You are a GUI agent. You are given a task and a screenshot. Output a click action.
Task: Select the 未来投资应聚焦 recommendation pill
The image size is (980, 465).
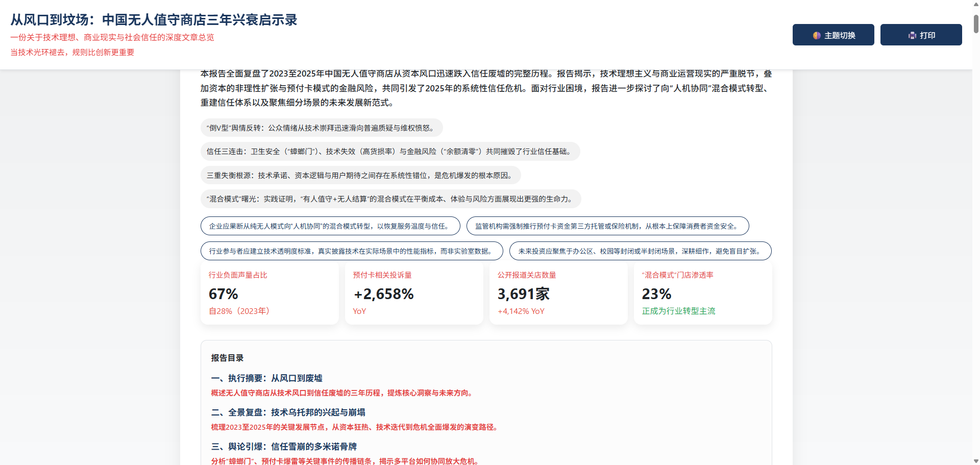click(x=640, y=251)
